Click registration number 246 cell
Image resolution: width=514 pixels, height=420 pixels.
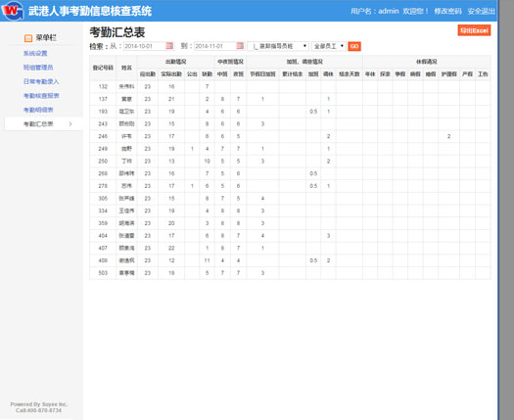point(103,136)
